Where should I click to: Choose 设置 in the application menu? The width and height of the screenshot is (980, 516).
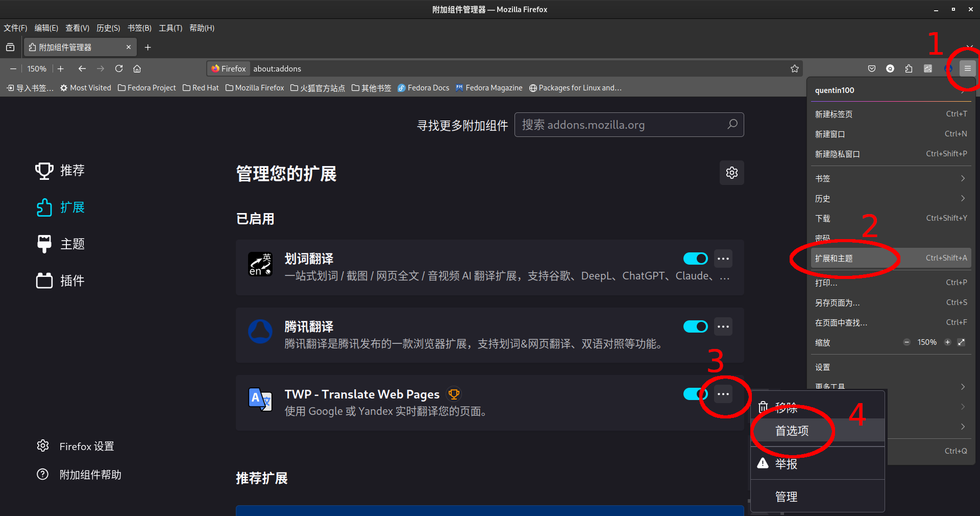tap(891, 367)
